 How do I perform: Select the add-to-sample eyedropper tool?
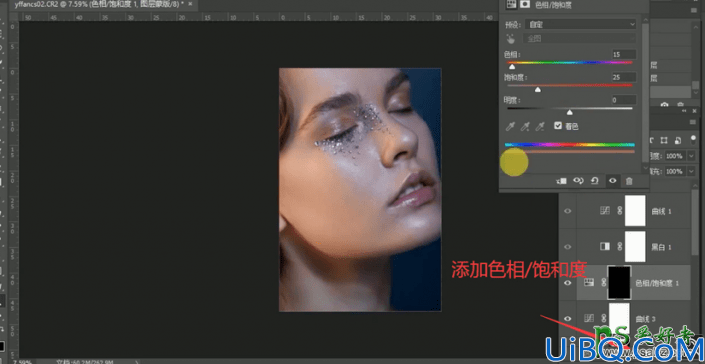point(525,127)
